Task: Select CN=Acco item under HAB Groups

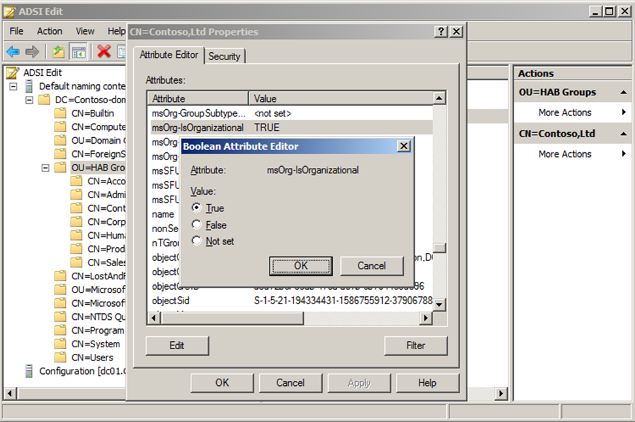Action: (106, 181)
